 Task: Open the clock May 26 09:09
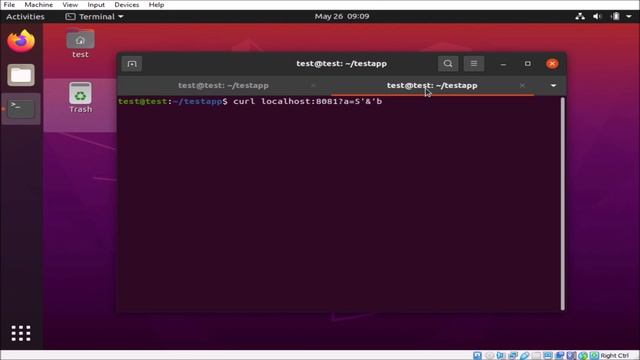pos(342,16)
